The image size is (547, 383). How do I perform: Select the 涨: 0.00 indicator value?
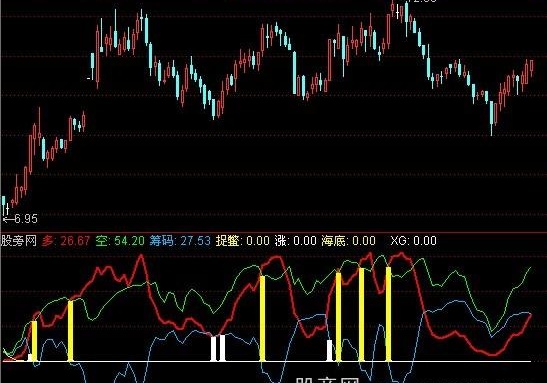(295, 241)
